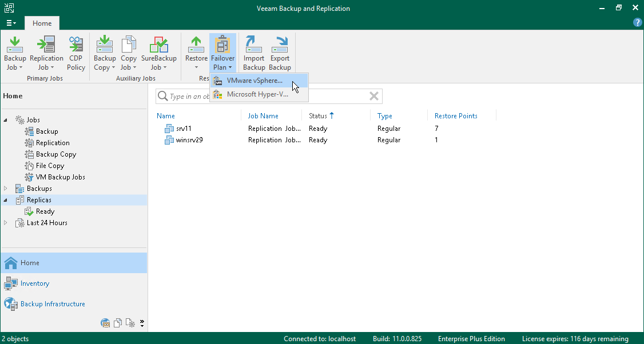Click the SureBackup Job dropdown arrow
Image resolution: width=644 pixels, height=344 pixels.
(165, 68)
